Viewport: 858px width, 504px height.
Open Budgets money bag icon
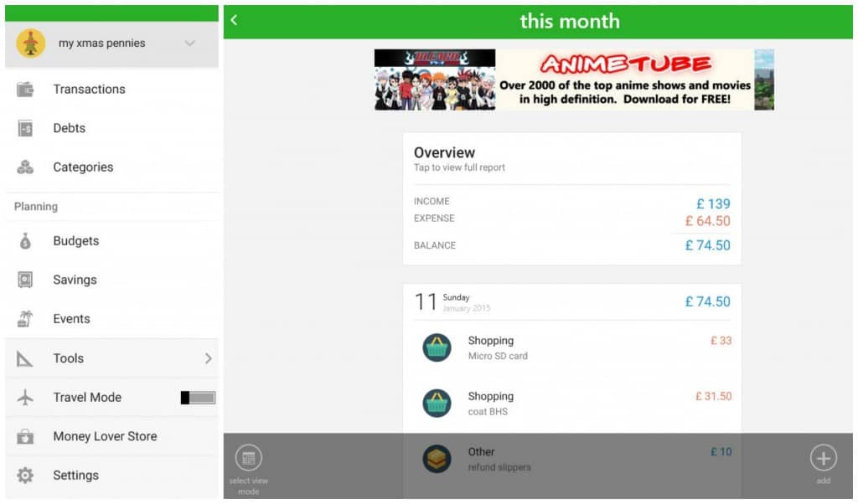25,241
